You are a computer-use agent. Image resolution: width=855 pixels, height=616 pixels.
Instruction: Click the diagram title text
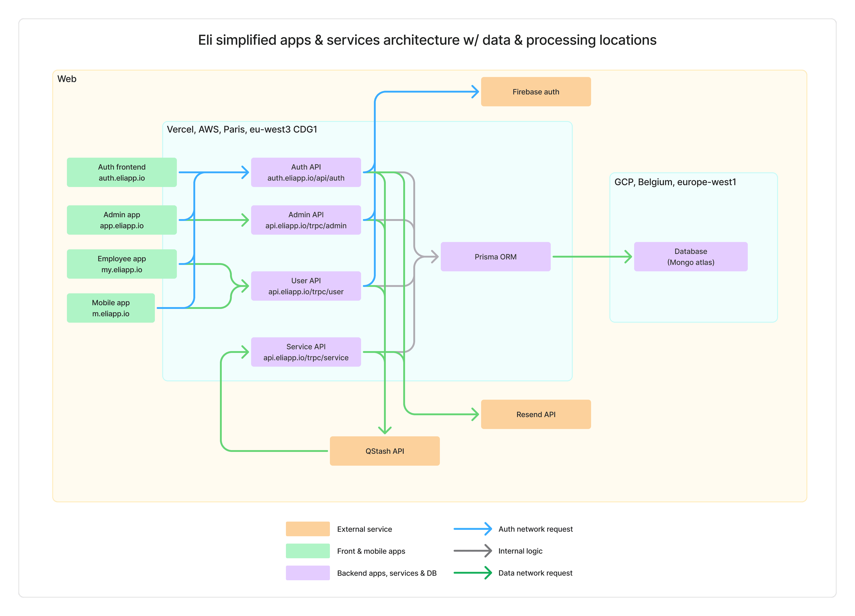pos(427,40)
